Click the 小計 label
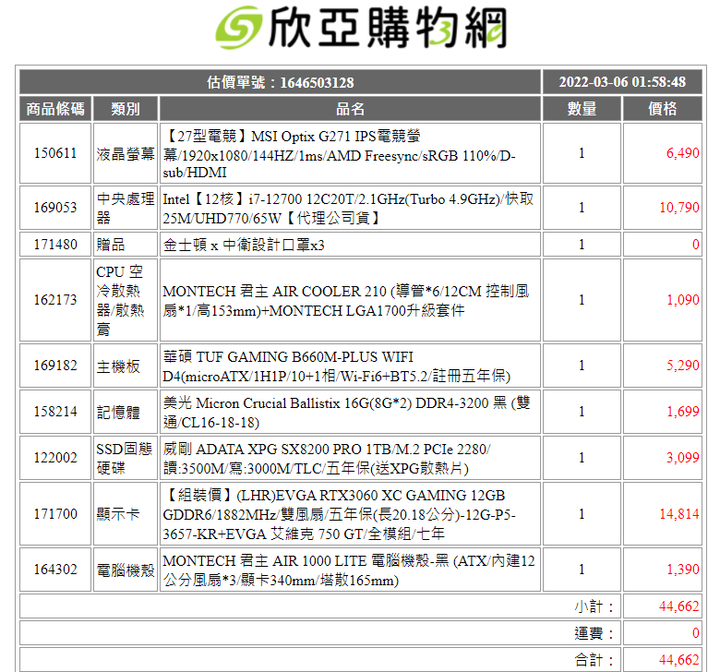The image size is (720, 672). 594,607
